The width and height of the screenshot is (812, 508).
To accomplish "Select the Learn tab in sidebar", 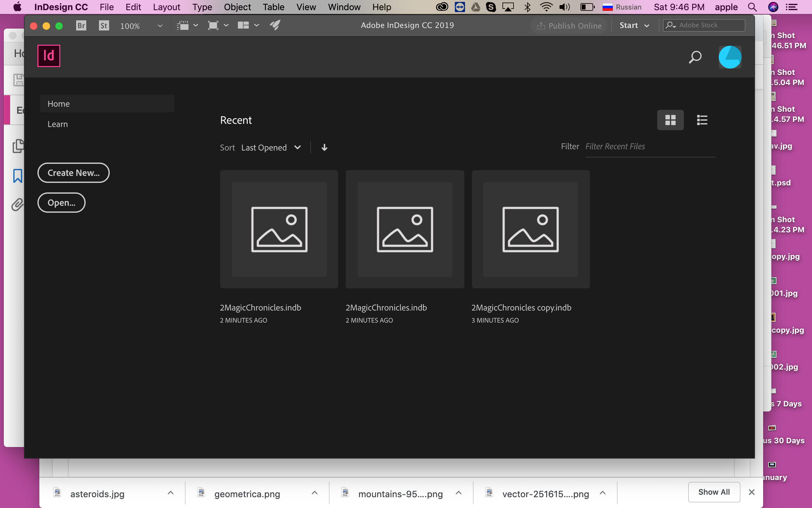I will 58,124.
